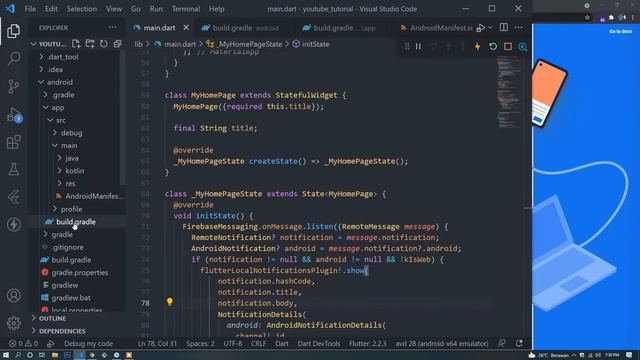Click Go to docs in browser
Viewport: 640px width, 360px height.
tap(620, 31)
